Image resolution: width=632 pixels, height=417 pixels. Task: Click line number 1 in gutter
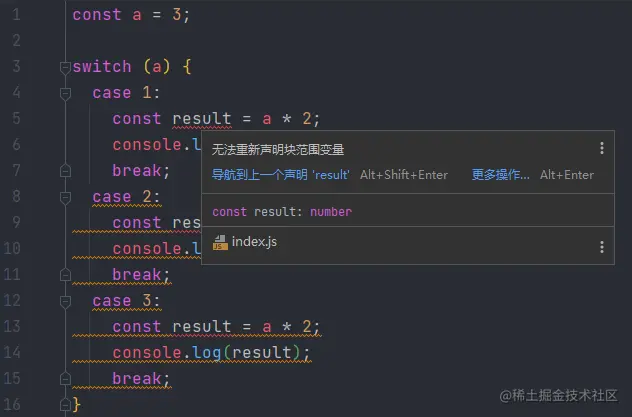[16, 15]
